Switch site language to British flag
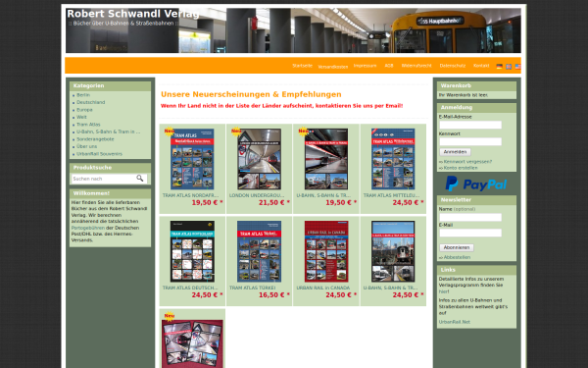Image resolution: width=588 pixels, height=368 pixels. (x=509, y=67)
